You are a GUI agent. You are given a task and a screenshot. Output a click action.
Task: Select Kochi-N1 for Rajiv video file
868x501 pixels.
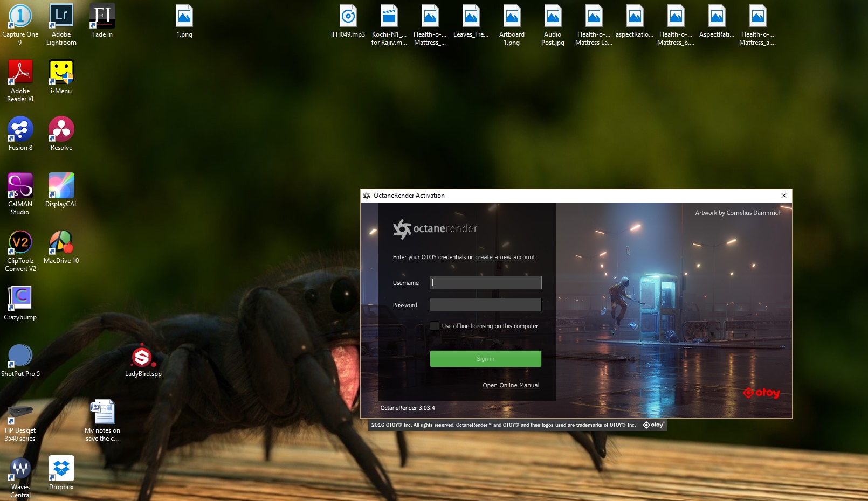coord(389,24)
